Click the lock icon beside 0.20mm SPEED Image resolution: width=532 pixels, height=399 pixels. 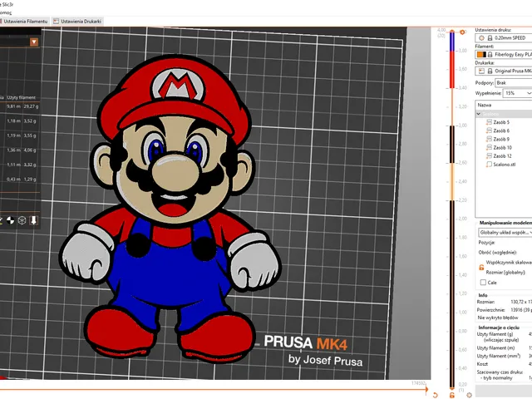[490, 38]
